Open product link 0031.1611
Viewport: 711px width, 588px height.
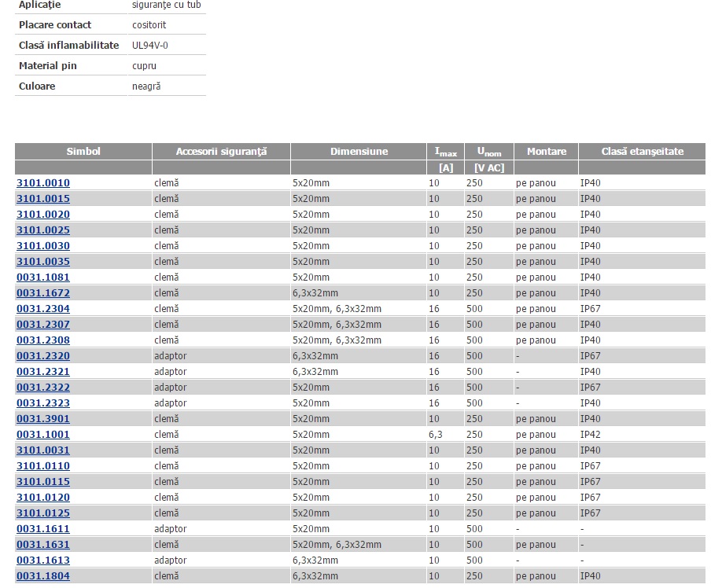[43, 528]
